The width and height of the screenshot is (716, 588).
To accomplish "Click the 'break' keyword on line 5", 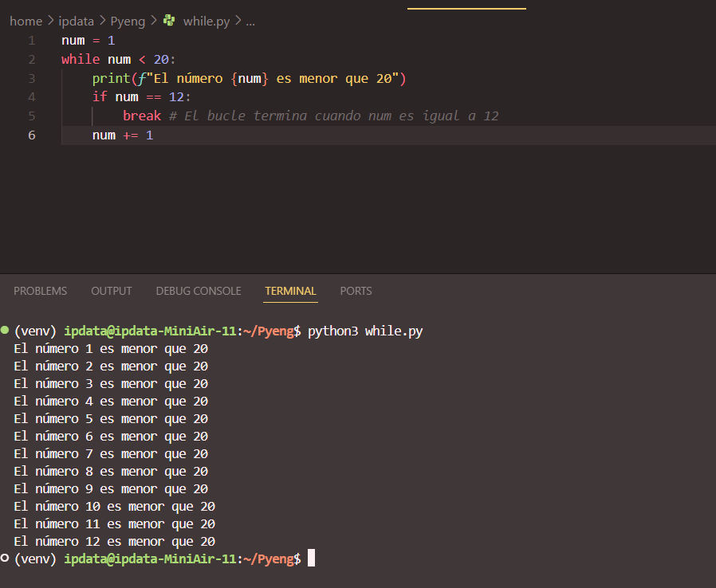I will 142,116.
